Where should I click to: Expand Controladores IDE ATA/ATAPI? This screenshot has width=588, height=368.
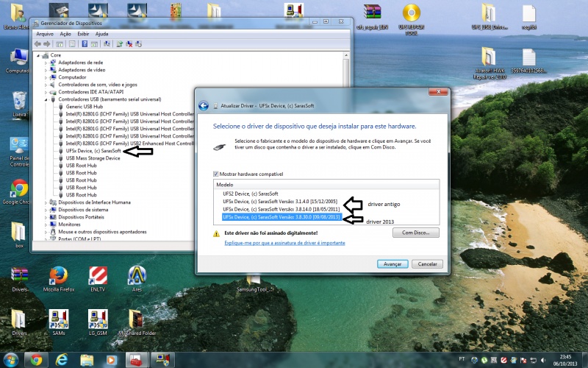click(x=46, y=92)
